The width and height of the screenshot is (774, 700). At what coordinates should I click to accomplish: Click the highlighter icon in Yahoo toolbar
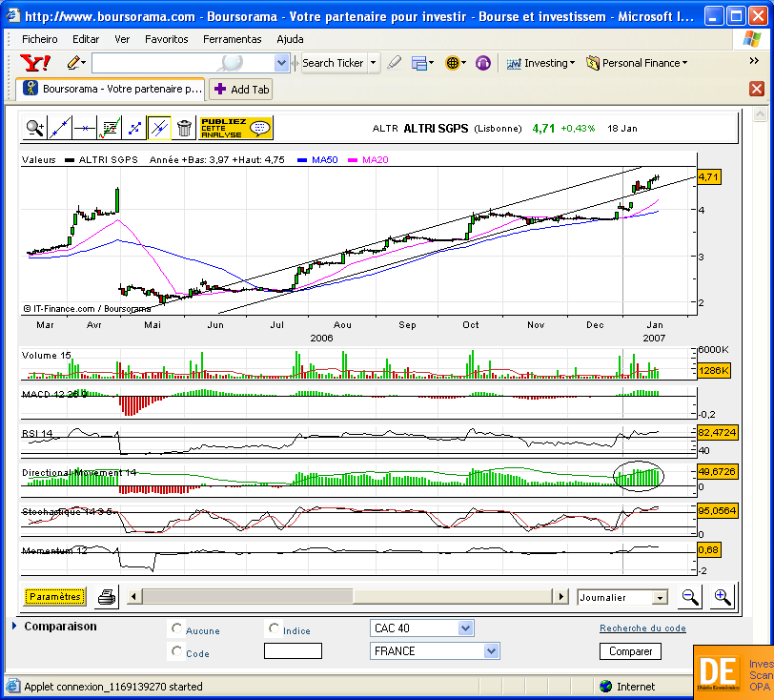click(394, 63)
